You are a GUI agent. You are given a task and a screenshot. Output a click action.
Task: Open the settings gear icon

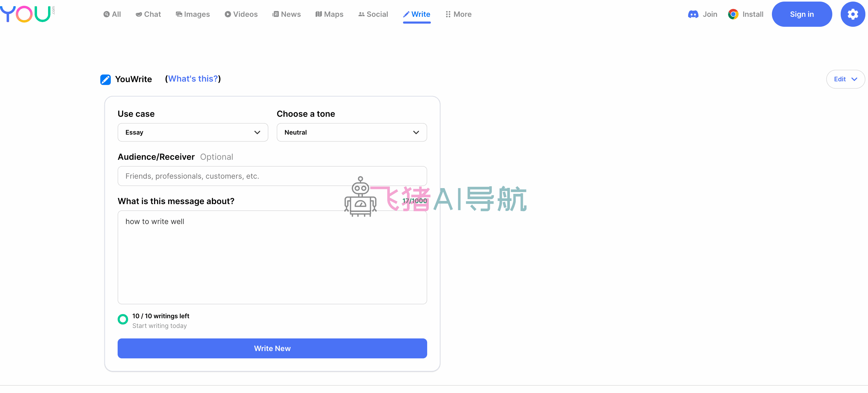point(853,14)
